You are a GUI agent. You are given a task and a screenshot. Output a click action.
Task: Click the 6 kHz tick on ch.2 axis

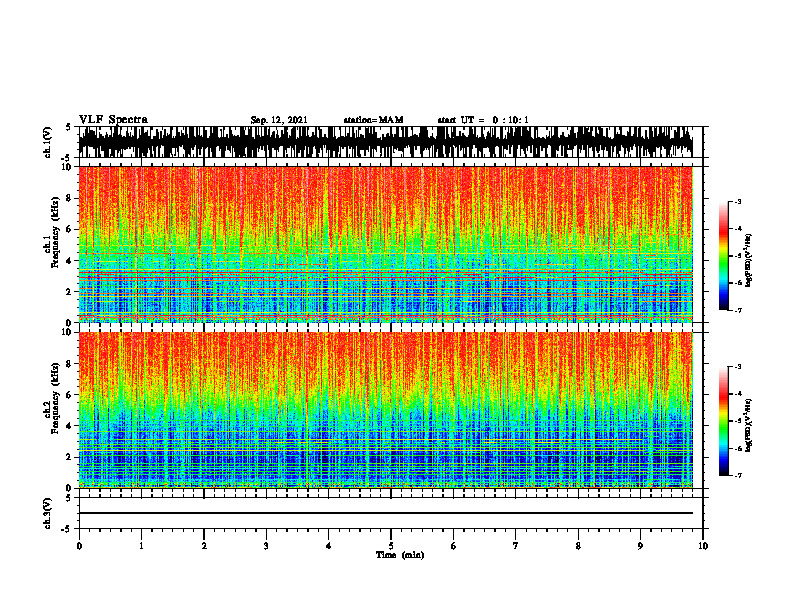click(69, 395)
